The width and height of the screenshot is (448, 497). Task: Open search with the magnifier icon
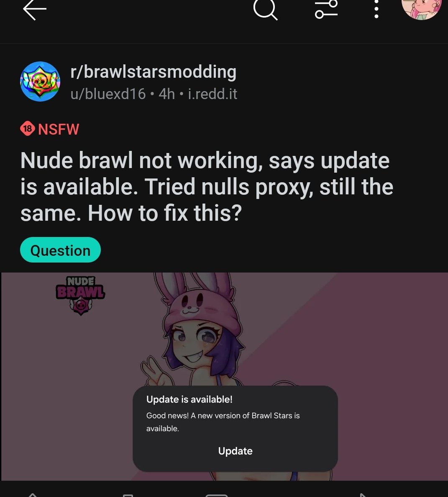266,10
